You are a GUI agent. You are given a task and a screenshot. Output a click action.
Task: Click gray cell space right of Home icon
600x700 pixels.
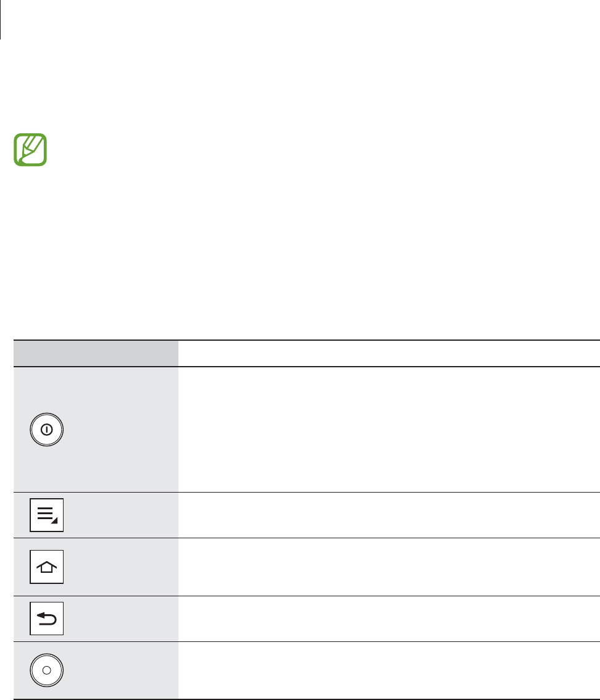click(x=123, y=567)
